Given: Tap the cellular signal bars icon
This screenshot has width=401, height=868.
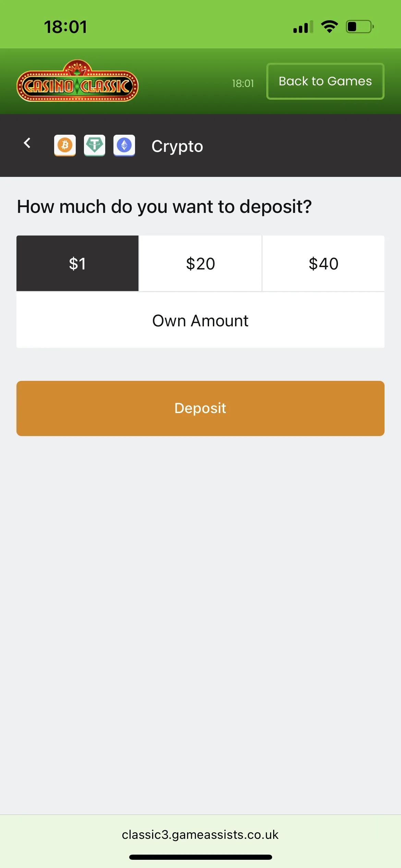Looking at the screenshot, I should (303, 27).
